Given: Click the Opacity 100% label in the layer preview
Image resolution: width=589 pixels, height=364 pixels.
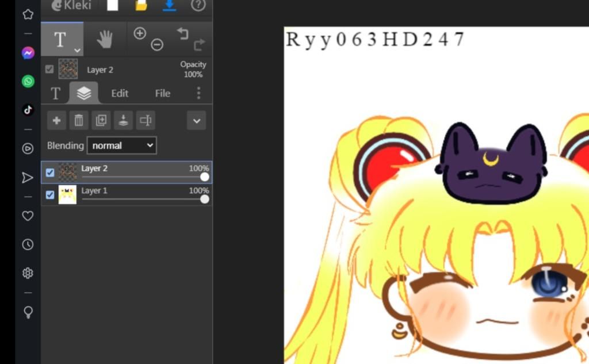Looking at the screenshot, I should coord(193,69).
